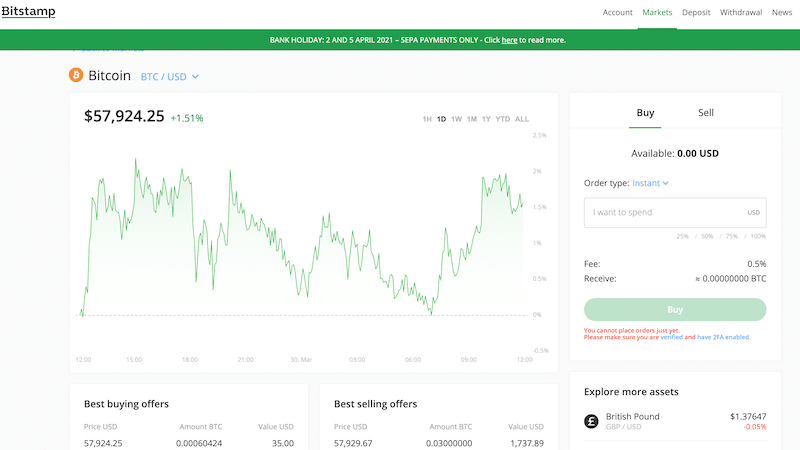Select the 1H chart range
This screenshot has width=800, height=450.
click(427, 119)
